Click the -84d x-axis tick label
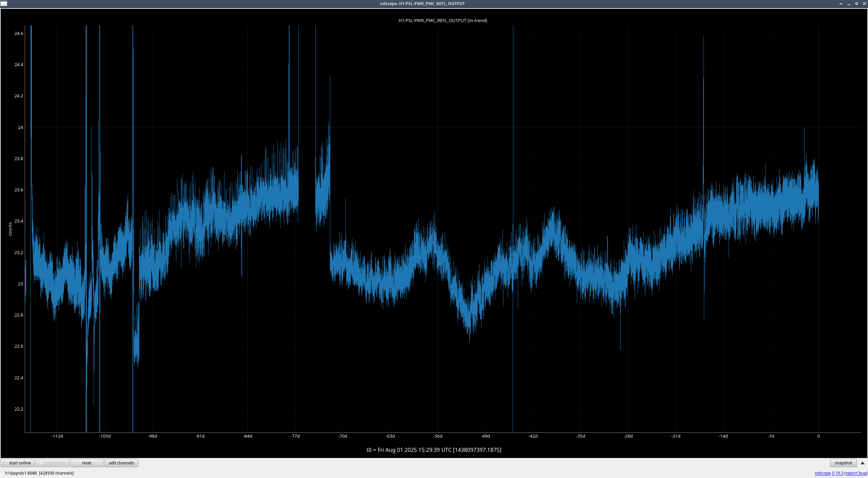This screenshot has width=868, height=478. [248, 436]
